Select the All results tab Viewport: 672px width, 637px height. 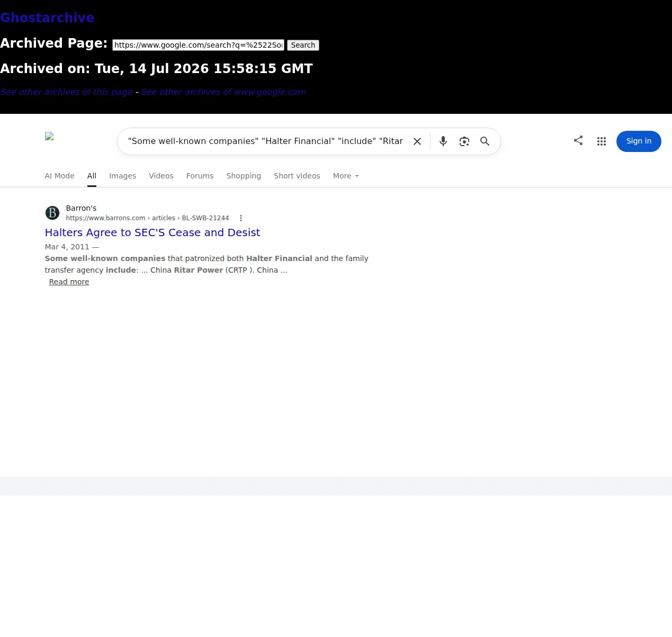coord(92,176)
